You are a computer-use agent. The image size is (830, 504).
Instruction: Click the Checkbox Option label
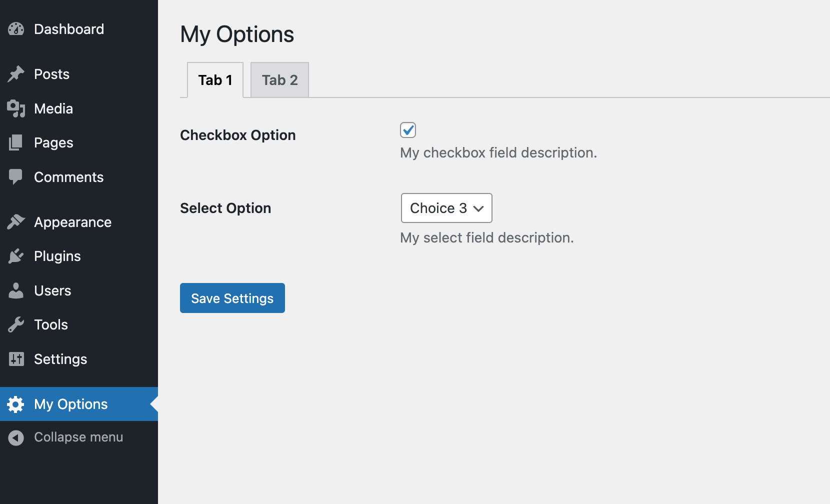(x=238, y=135)
